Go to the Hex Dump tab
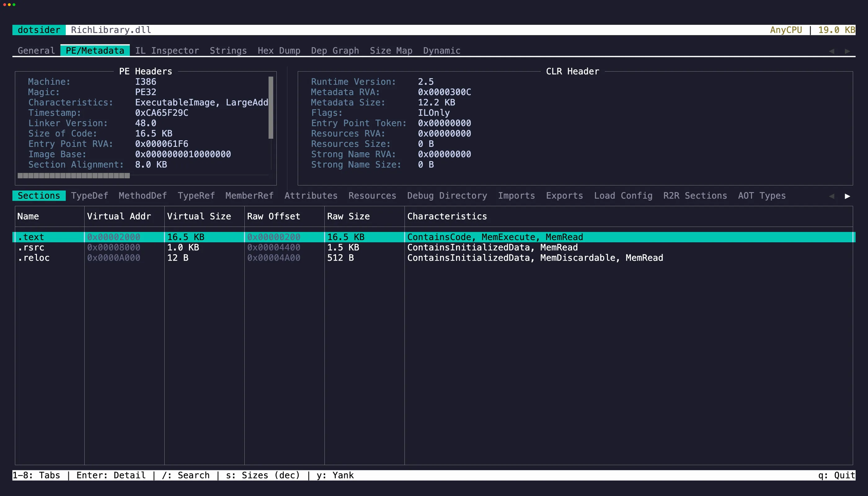 [x=279, y=51]
